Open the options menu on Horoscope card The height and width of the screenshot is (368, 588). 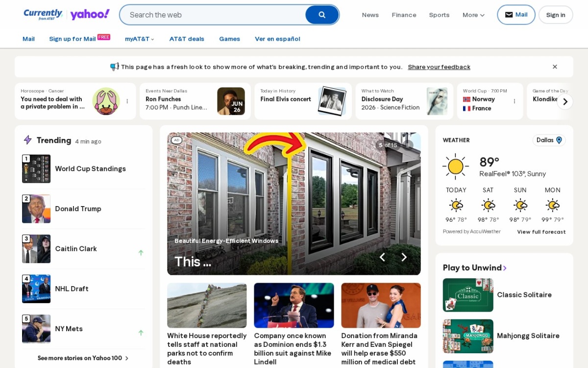click(x=127, y=101)
